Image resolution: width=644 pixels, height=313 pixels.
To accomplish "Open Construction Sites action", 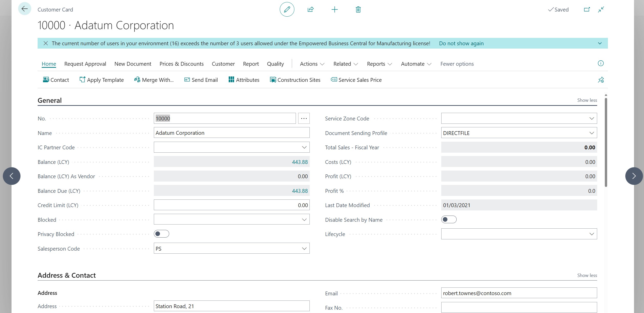I will tap(295, 80).
